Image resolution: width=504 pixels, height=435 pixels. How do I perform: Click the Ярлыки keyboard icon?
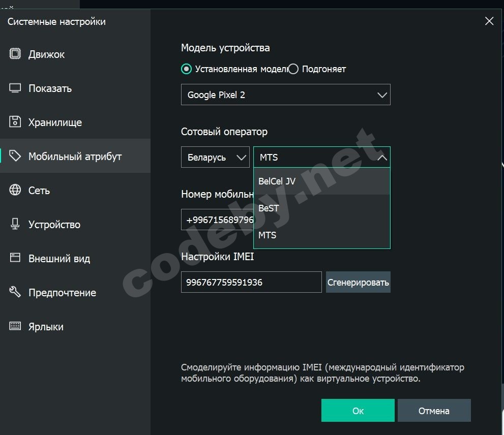point(15,326)
